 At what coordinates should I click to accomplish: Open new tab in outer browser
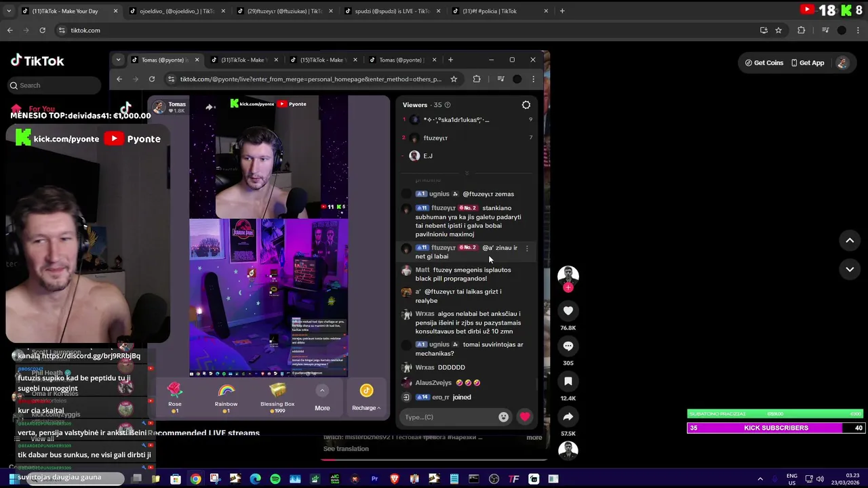(562, 11)
